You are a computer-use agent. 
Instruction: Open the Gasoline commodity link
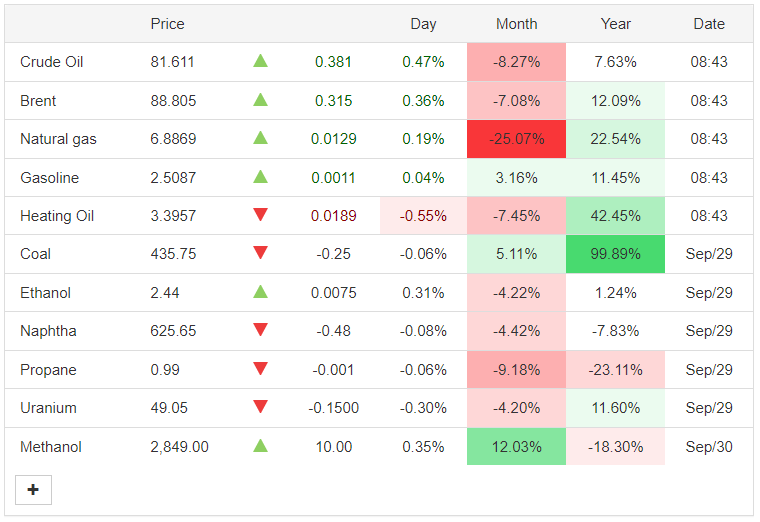[49, 178]
